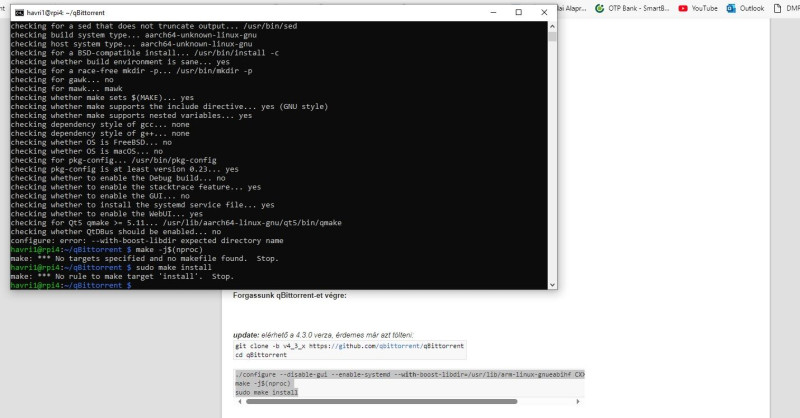Click the 'configure: error: --with-boost-libdir' terminal line
This screenshot has width=800, height=418.
(146, 240)
